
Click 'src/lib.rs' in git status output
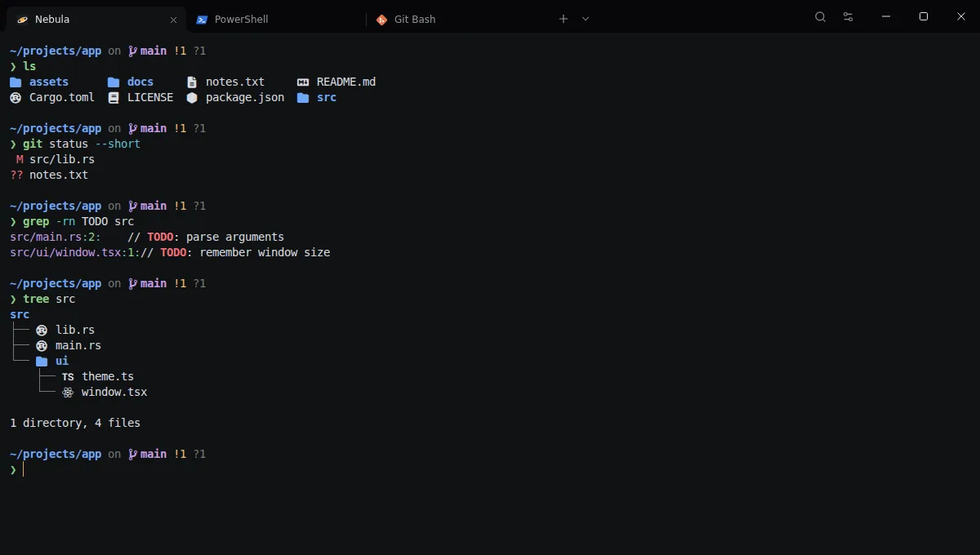(62, 159)
